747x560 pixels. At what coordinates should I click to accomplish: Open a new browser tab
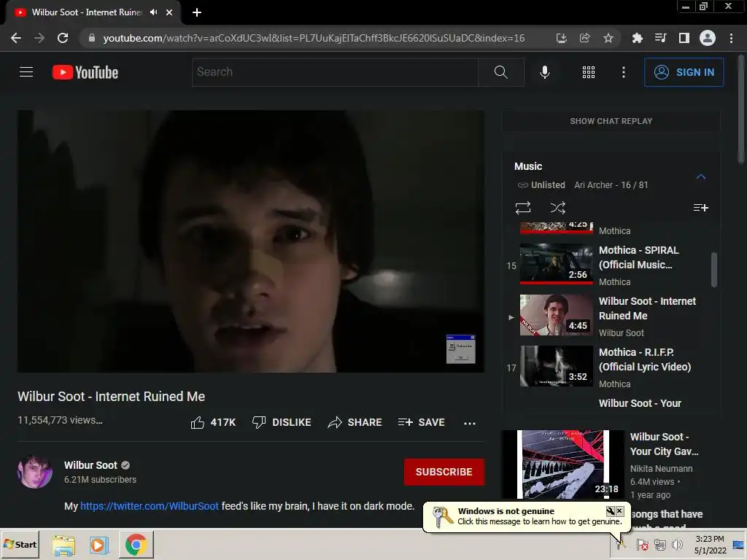click(197, 12)
